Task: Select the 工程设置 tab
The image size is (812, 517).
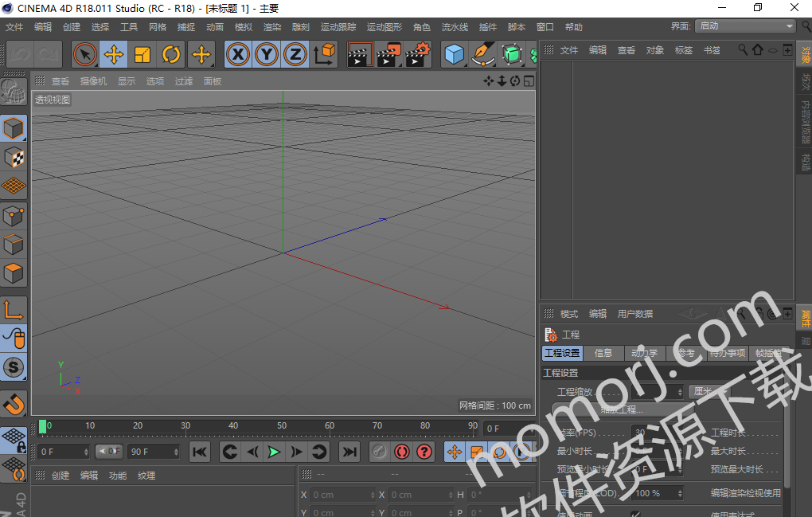Action: 562,354
